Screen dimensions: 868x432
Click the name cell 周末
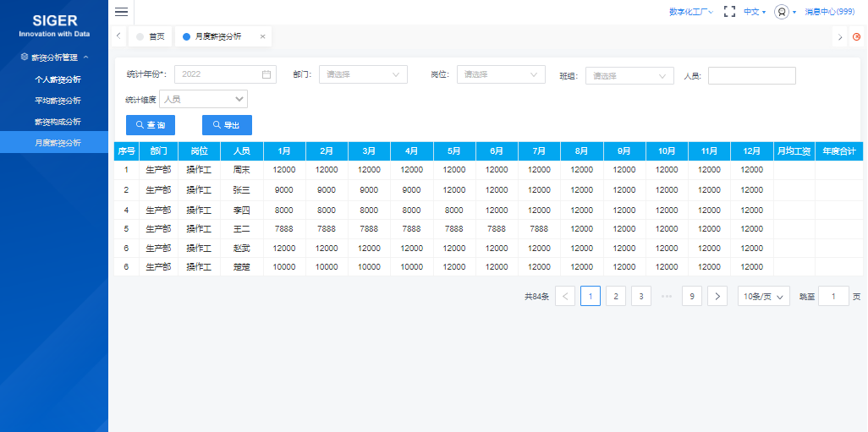(x=242, y=170)
